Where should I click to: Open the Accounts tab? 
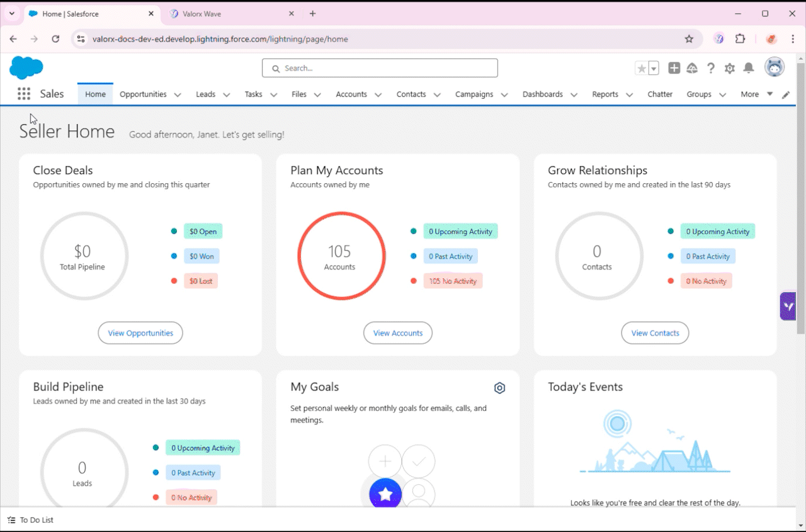click(351, 94)
